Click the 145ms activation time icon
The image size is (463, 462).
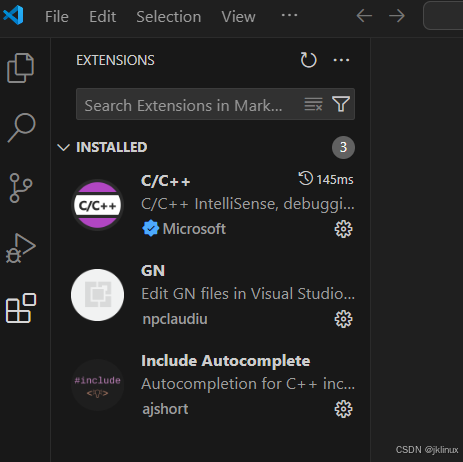[x=306, y=178]
